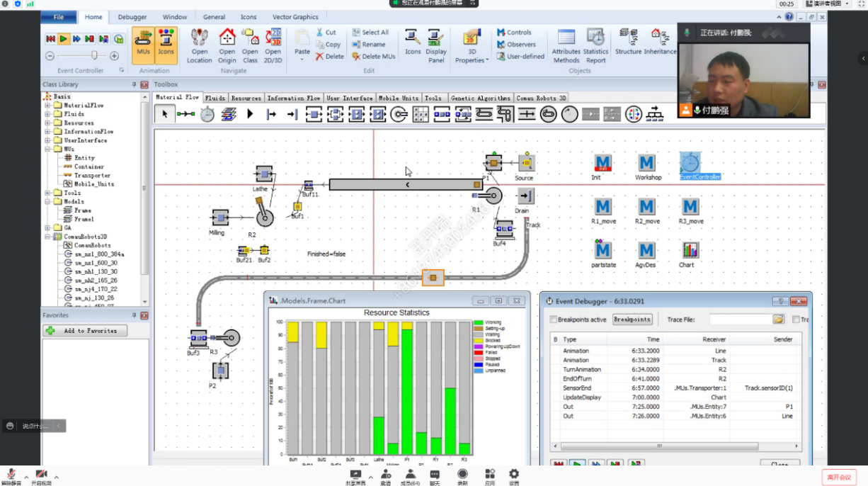Click the Open Origin house icon
This screenshot has width=868, height=486.
(x=227, y=44)
